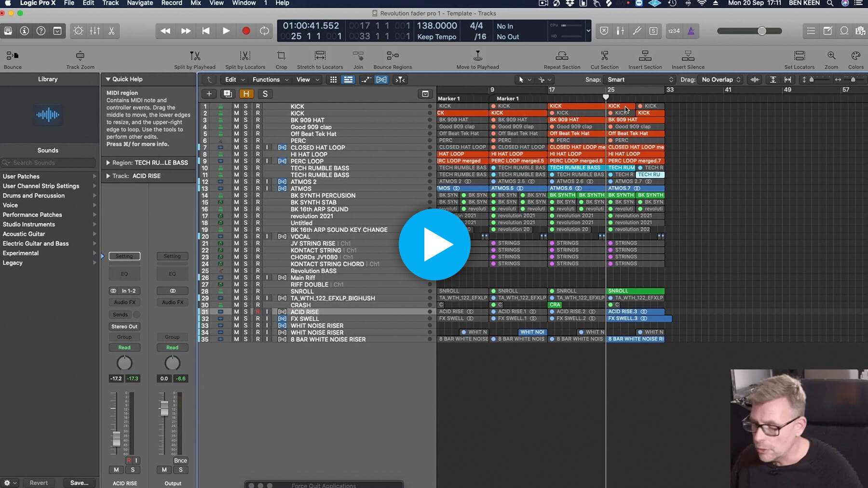Start playback with the Play transport button
868x488 pixels.
[x=226, y=31]
